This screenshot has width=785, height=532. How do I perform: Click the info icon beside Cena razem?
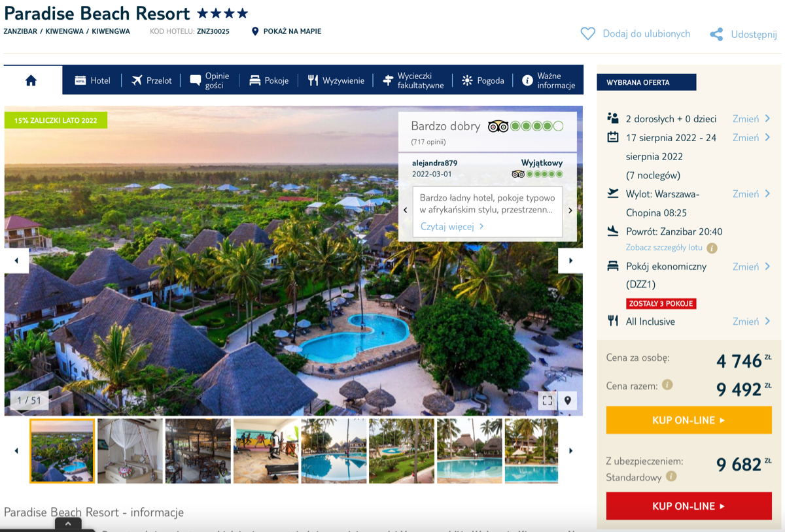click(x=667, y=385)
